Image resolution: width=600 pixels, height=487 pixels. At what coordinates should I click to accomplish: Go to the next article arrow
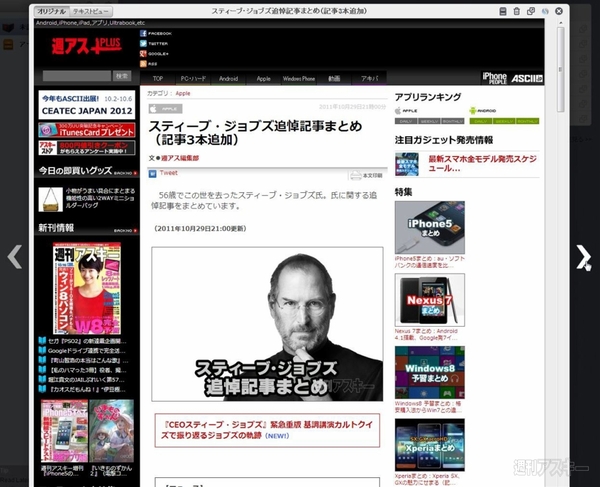click(x=583, y=257)
